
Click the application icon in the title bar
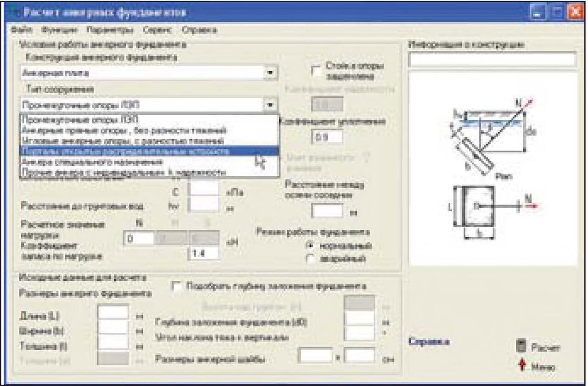point(14,11)
